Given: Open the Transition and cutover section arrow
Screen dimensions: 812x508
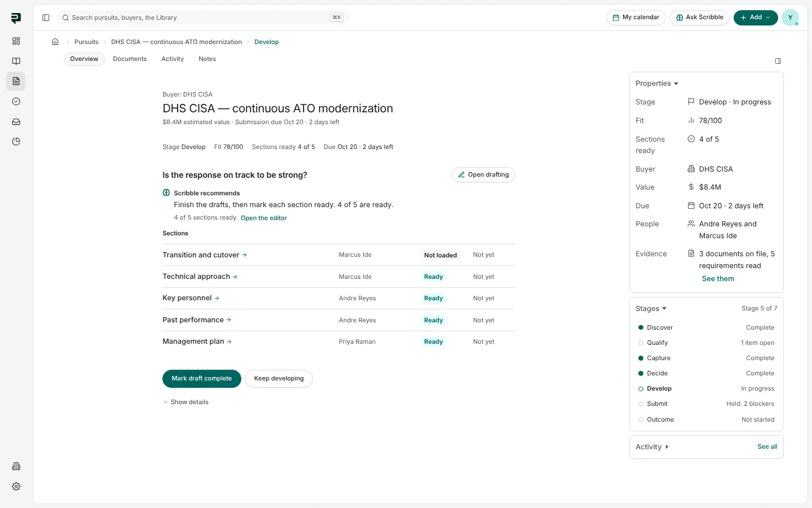Looking at the screenshot, I should tap(245, 255).
